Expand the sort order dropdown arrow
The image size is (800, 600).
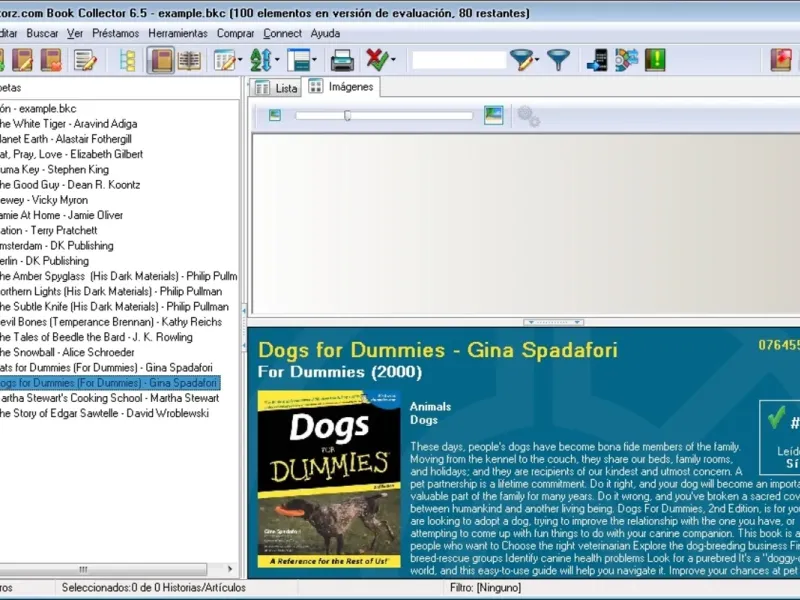277,60
